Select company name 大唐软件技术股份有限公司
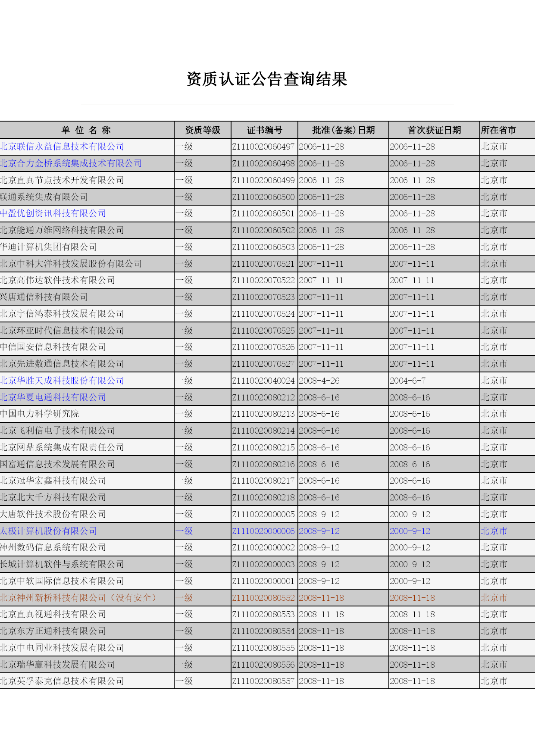Viewport: 535px width, 756px height. (x=53, y=514)
